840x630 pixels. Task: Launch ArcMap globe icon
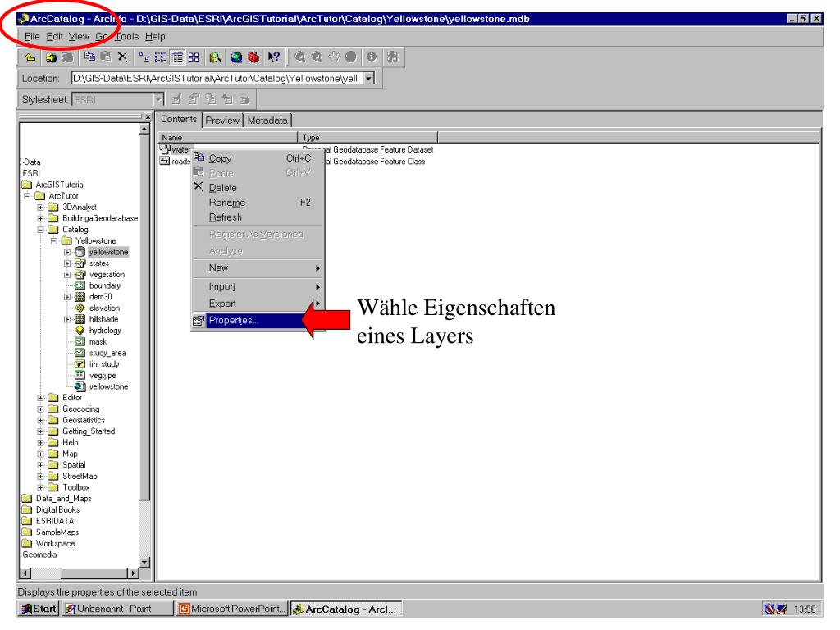[236, 57]
